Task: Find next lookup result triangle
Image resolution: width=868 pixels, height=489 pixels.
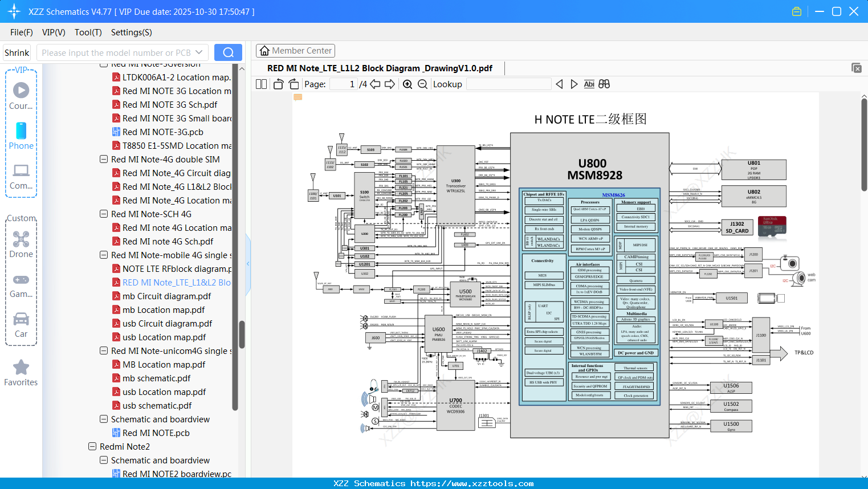Action: point(574,84)
